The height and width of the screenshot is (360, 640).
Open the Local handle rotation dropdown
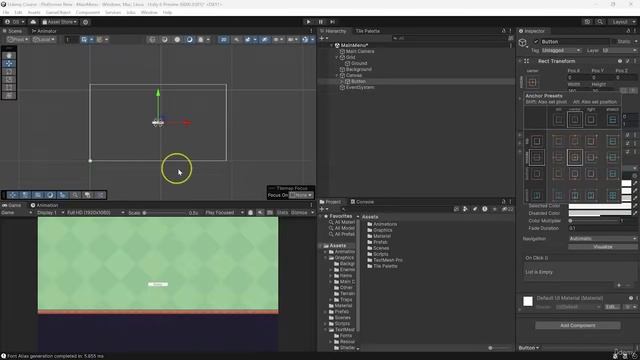pos(44,40)
